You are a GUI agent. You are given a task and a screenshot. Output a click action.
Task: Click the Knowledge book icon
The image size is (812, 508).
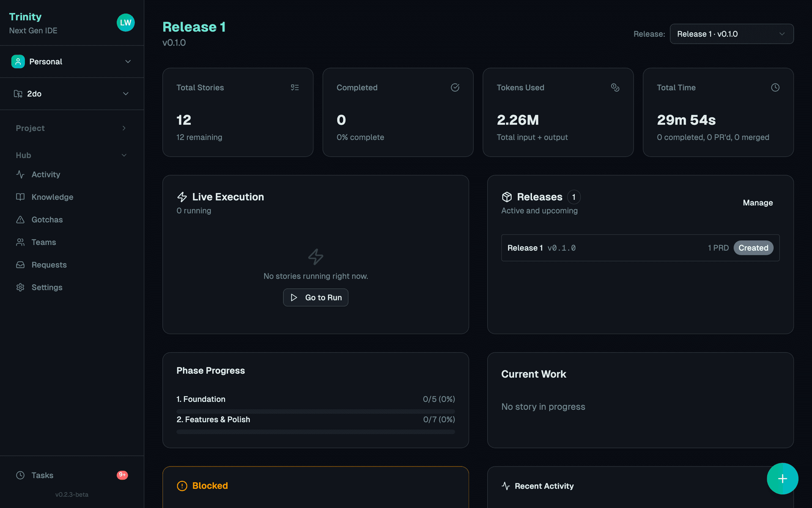point(20,197)
